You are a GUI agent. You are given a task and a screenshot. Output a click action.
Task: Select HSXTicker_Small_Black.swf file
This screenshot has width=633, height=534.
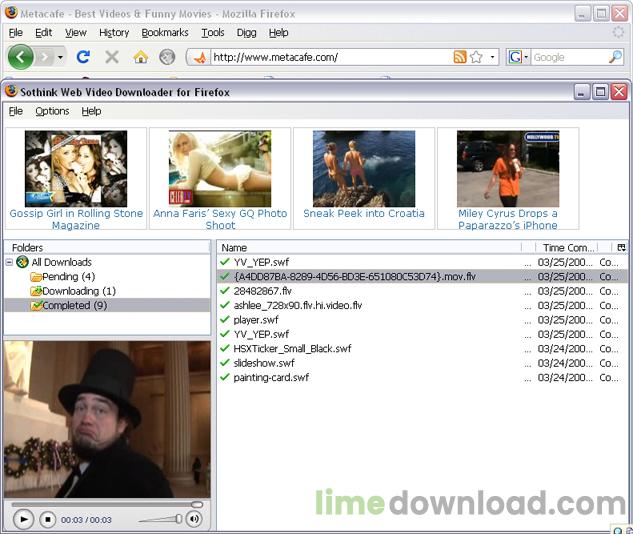(x=422, y=349)
